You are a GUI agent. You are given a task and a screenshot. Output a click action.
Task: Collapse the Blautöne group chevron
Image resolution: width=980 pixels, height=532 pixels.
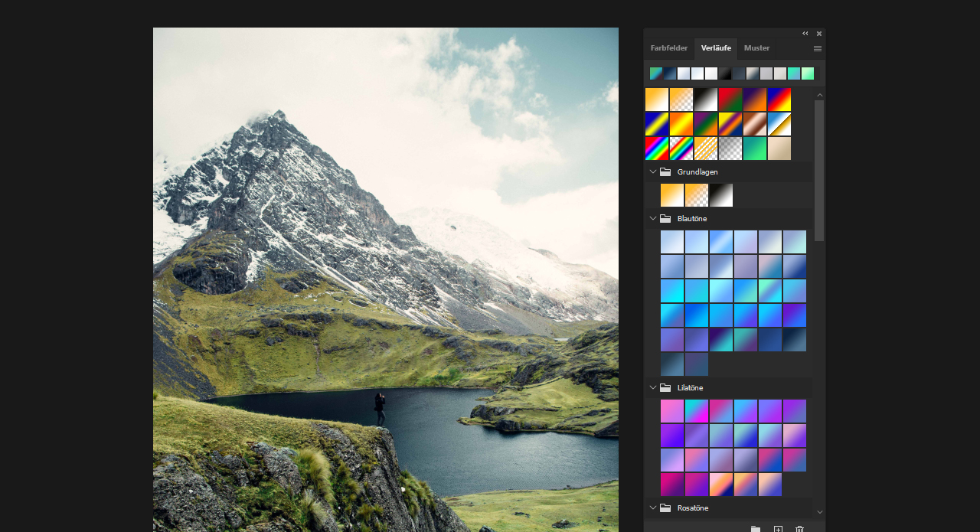coord(653,219)
